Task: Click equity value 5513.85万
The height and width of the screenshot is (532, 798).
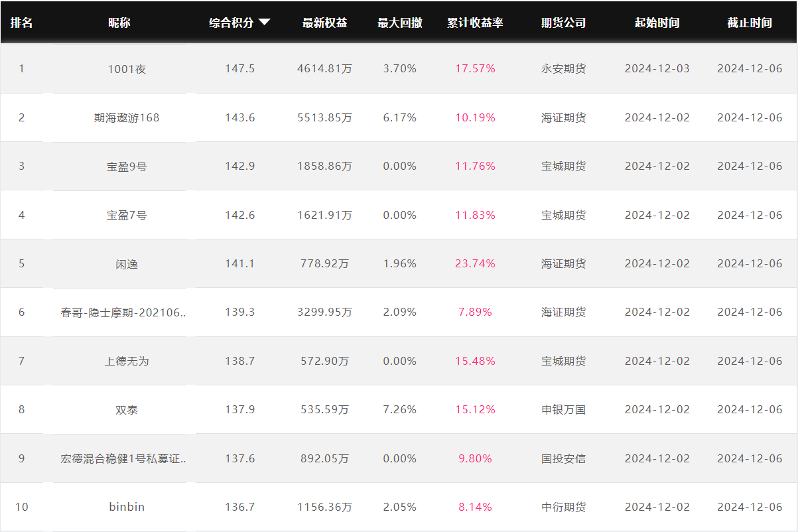Action: point(324,117)
